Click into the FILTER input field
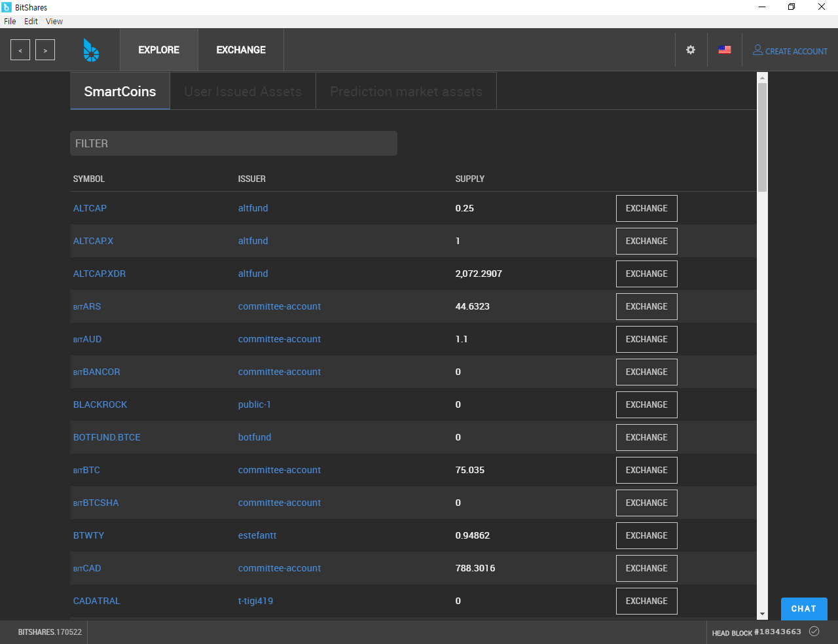The width and height of the screenshot is (838, 644). [x=234, y=143]
